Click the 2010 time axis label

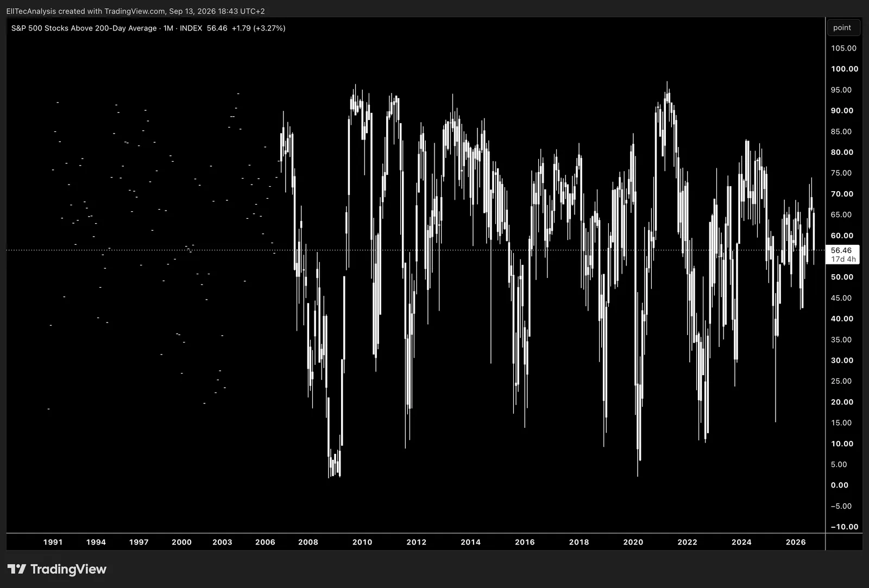(362, 542)
